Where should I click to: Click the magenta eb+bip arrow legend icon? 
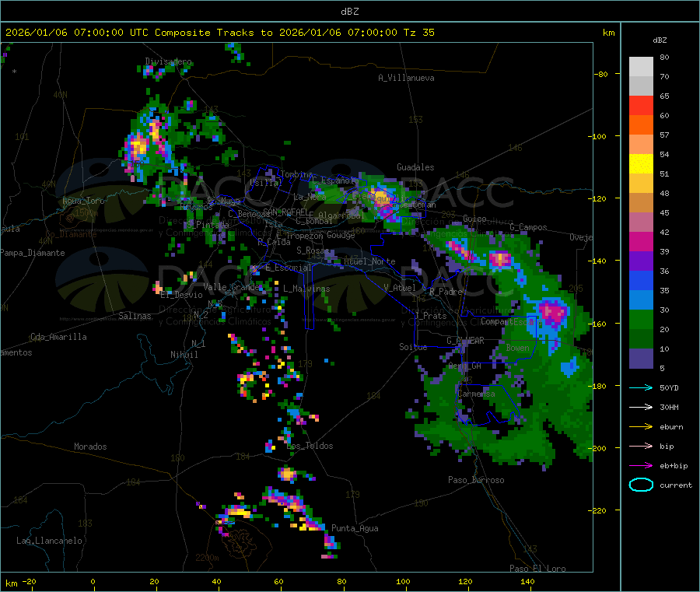click(x=641, y=465)
